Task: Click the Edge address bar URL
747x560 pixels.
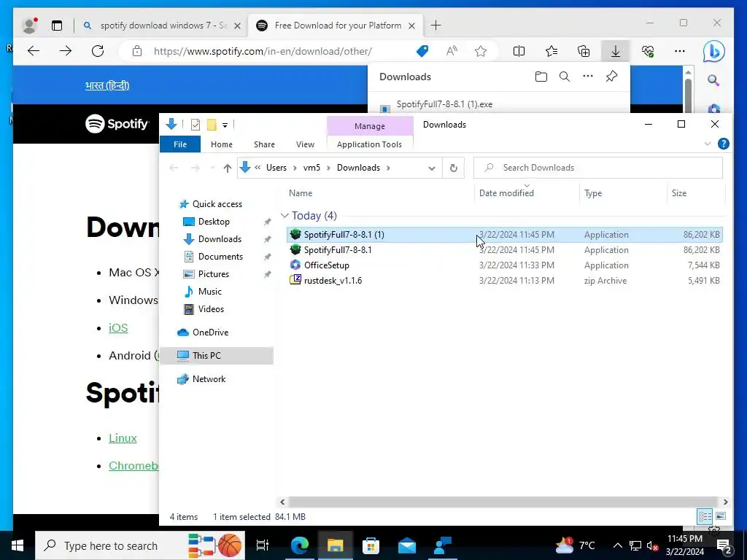Action: pos(263,51)
